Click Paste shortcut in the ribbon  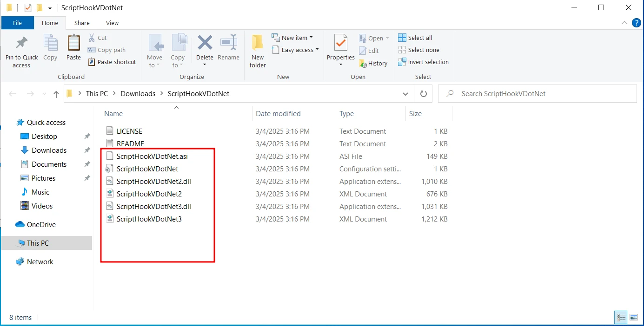[112, 62]
